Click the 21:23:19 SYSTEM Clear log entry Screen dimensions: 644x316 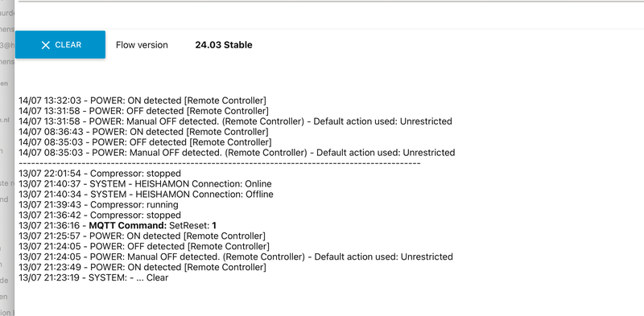pyautogui.click(x=93, y=278)
